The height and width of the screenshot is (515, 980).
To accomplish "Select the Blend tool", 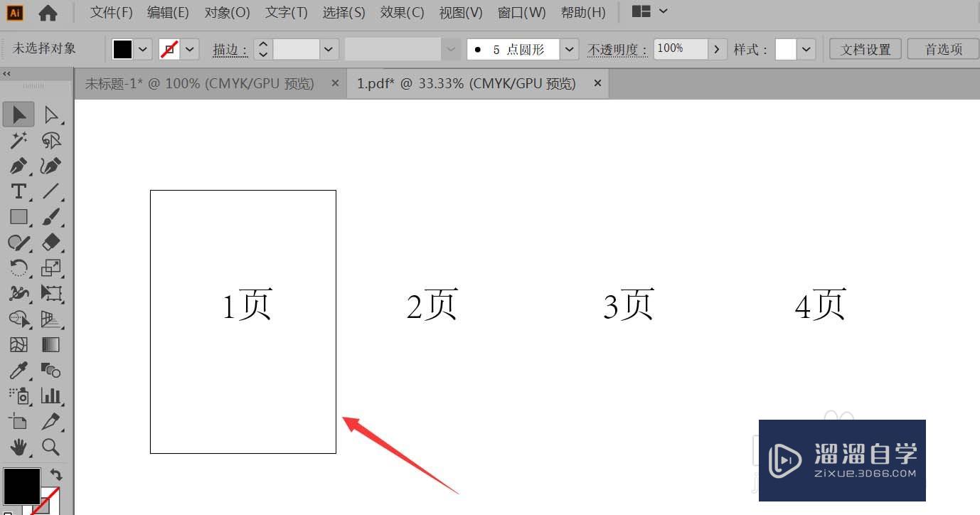I will click(51, 370).
